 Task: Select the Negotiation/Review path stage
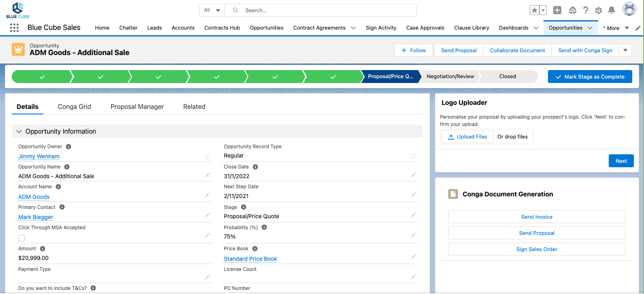pos(450,77)
